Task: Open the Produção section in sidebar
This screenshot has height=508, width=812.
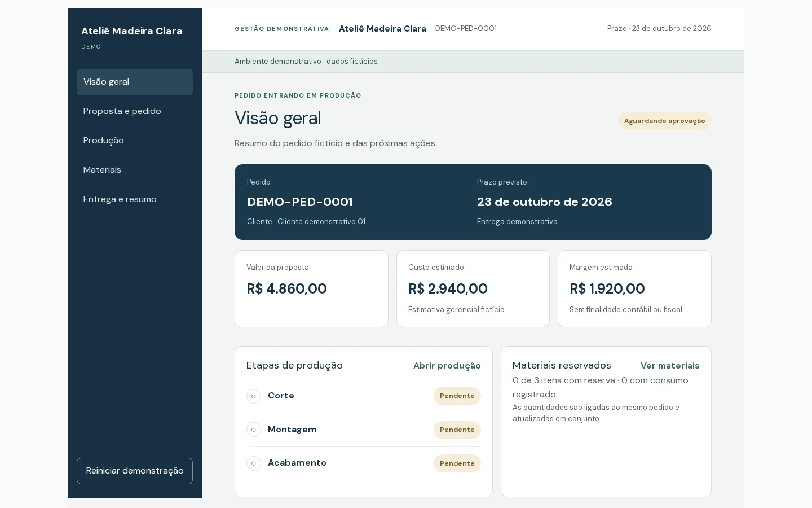Action: coord(135,141)
